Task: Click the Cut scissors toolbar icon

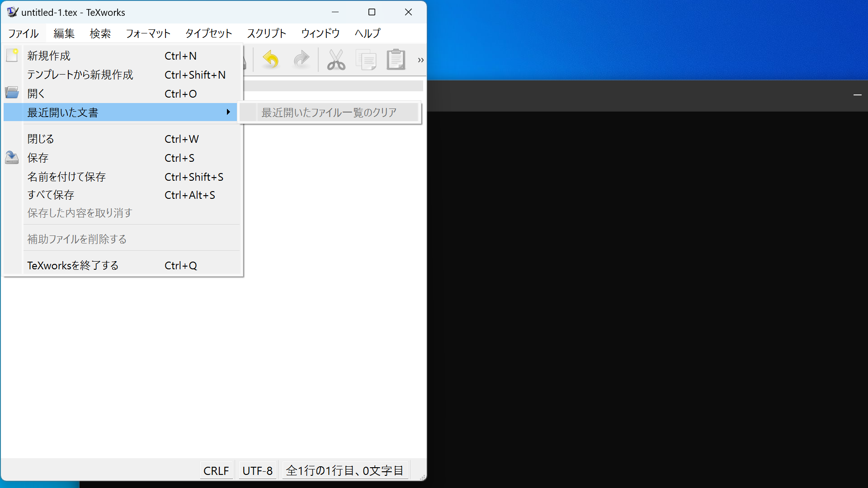Action: (336, 60)
